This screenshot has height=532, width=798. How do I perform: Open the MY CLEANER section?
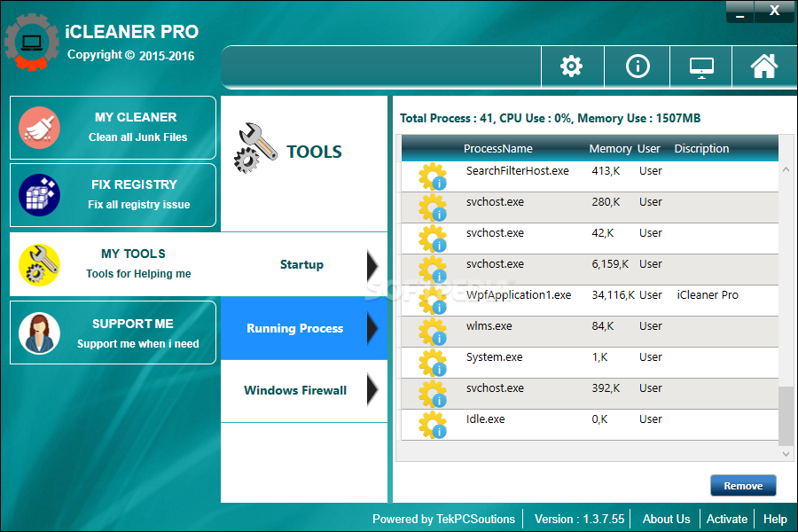[113, 128]
